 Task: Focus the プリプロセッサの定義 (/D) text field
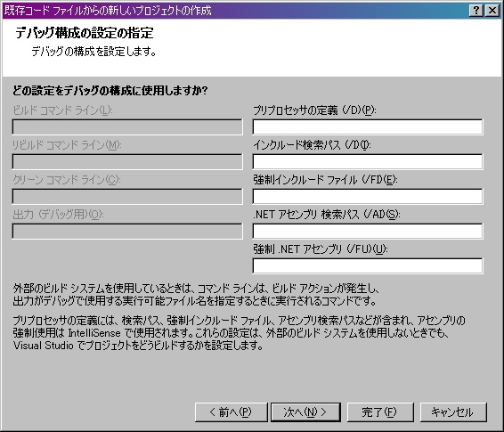coord(368,127)
